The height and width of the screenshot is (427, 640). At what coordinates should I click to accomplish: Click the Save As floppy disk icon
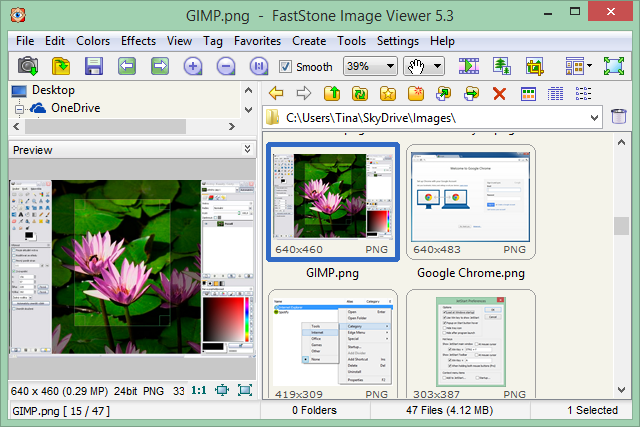pos(94,67)
